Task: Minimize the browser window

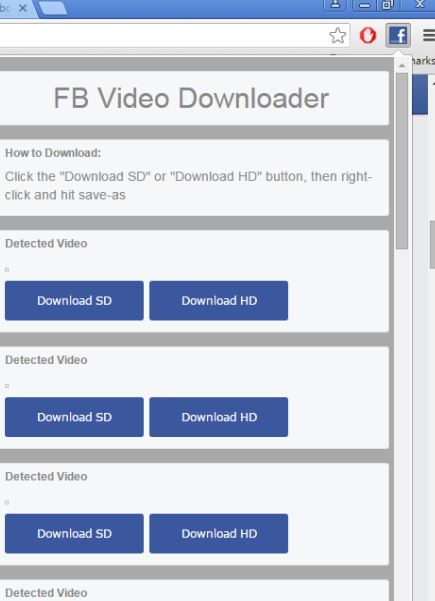Action: pyautogui.click(x=364, y=5)
